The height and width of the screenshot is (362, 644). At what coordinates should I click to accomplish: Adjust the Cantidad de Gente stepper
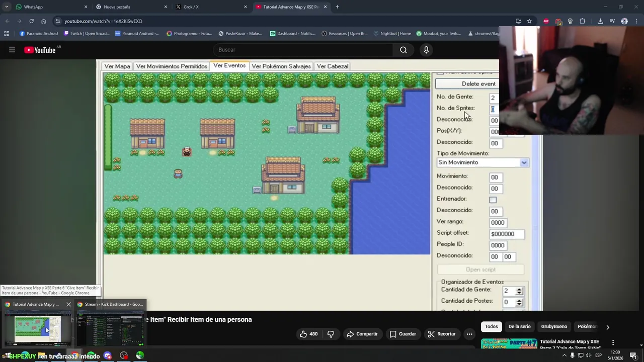[519, 291]
